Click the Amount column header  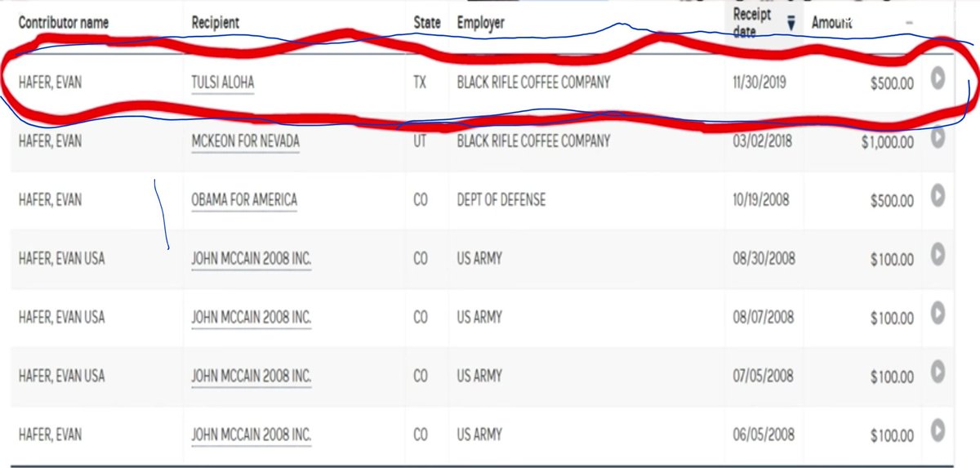click(x=832, y=23)
